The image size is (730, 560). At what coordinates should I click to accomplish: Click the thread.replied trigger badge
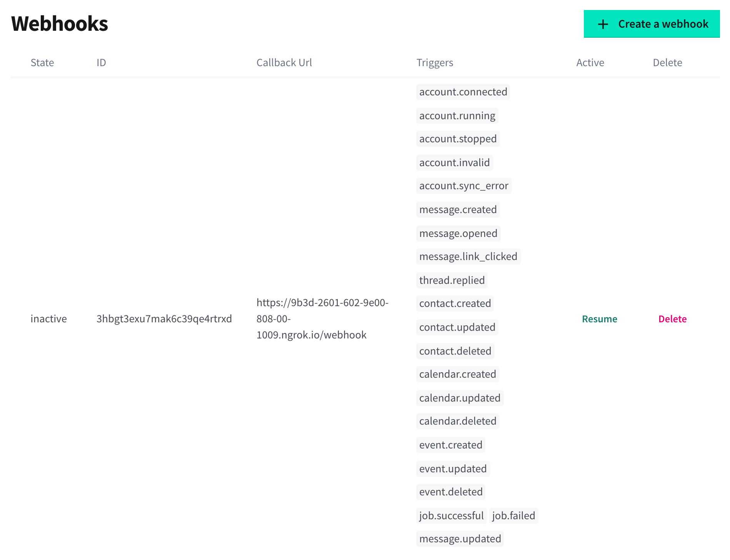452,280
